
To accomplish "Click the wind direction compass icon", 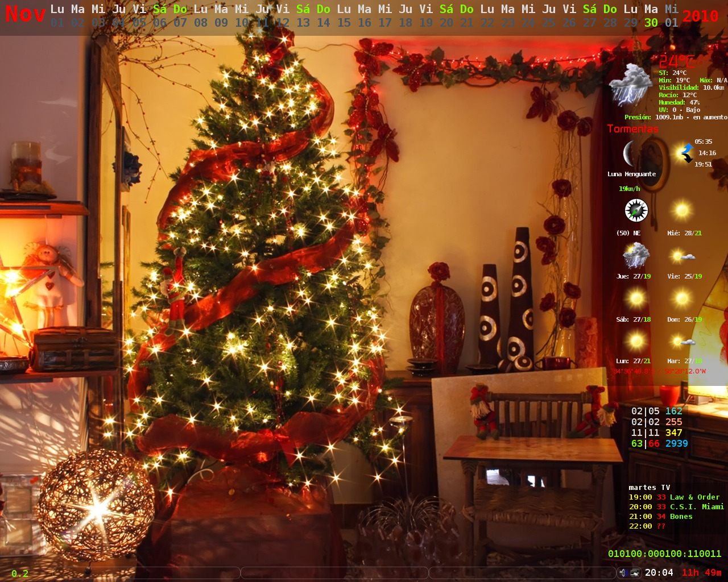I will point(636,210).
